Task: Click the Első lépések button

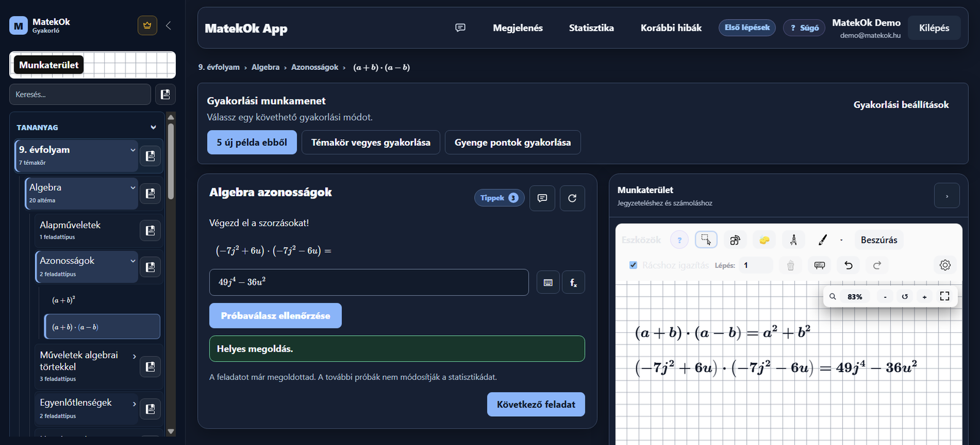Action: (x=747, y=28)
